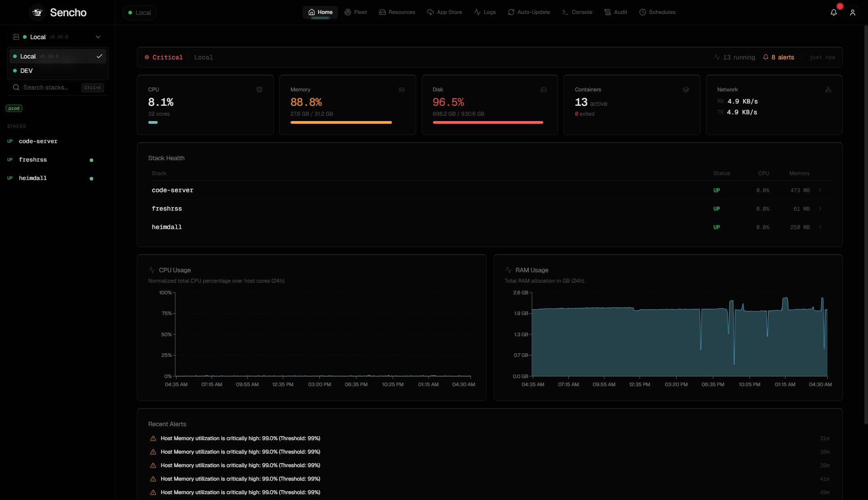The height and width of the screenshot is (500, 868).
Task: Expand the code-server row chevron in Stack Health
Action: 820,190
